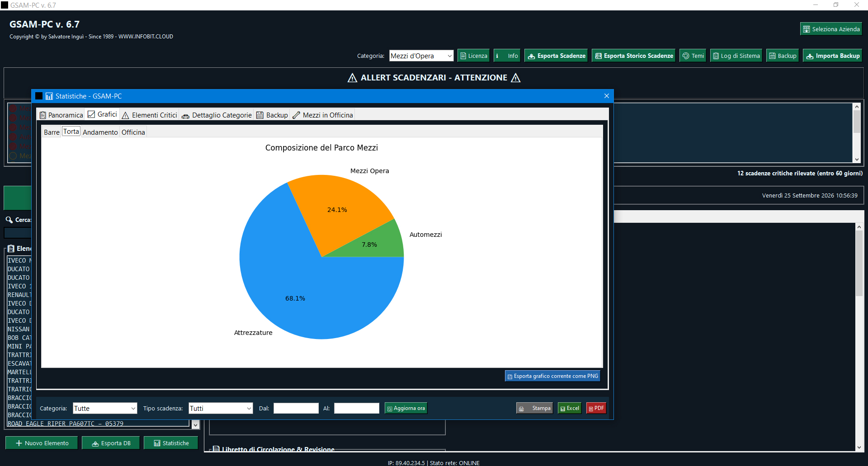Export statistics to Excel
This screenshot has height=466, width=868.
click(x=570, y=408)
